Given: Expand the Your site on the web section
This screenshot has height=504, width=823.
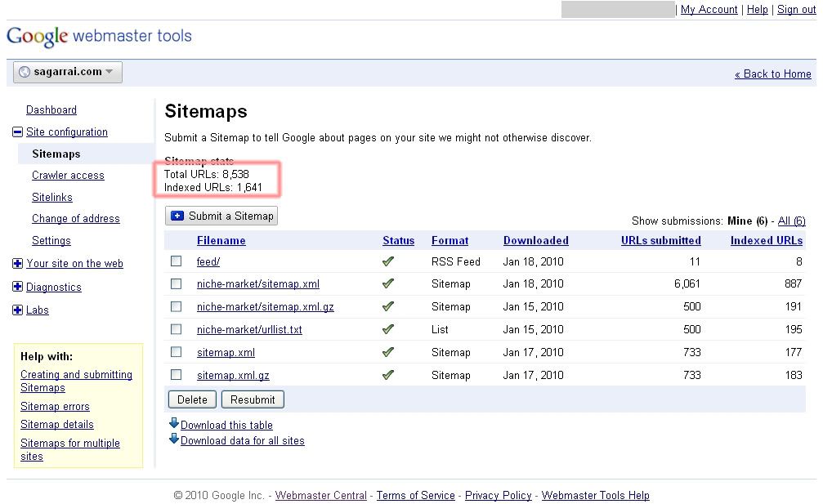Looking at the screenshot, I should [18, 264].
